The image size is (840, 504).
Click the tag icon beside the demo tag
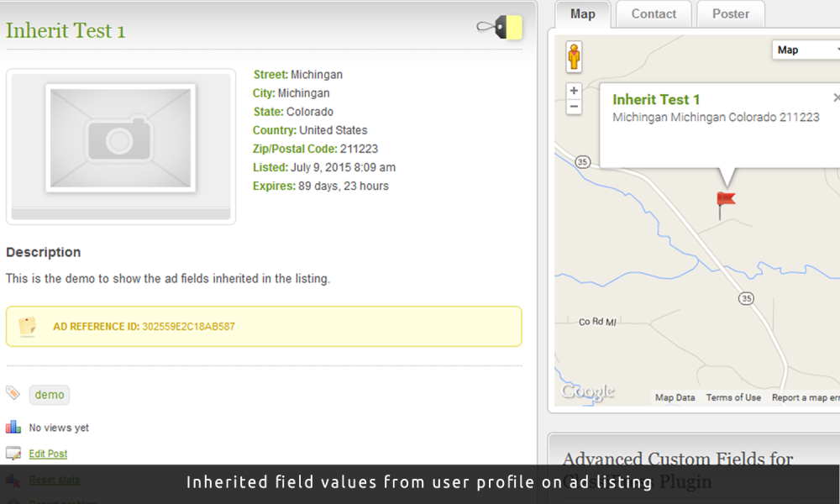point(11,393)
